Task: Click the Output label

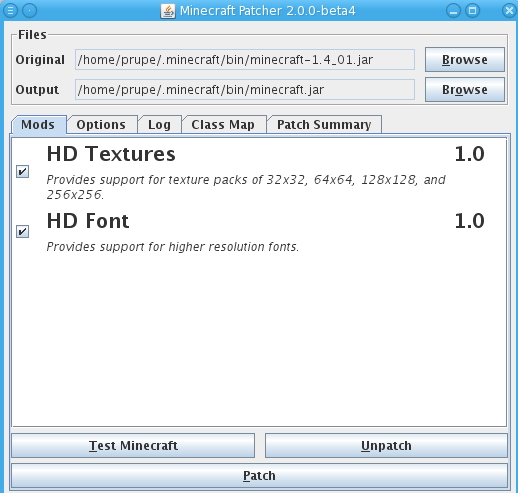Action: 37,90
